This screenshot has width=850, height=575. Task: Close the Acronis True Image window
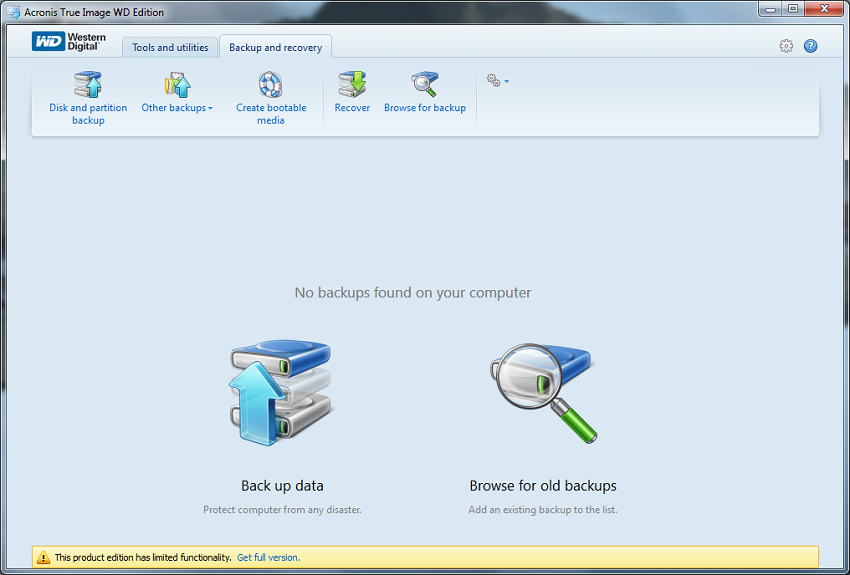(x=823, y=9)
